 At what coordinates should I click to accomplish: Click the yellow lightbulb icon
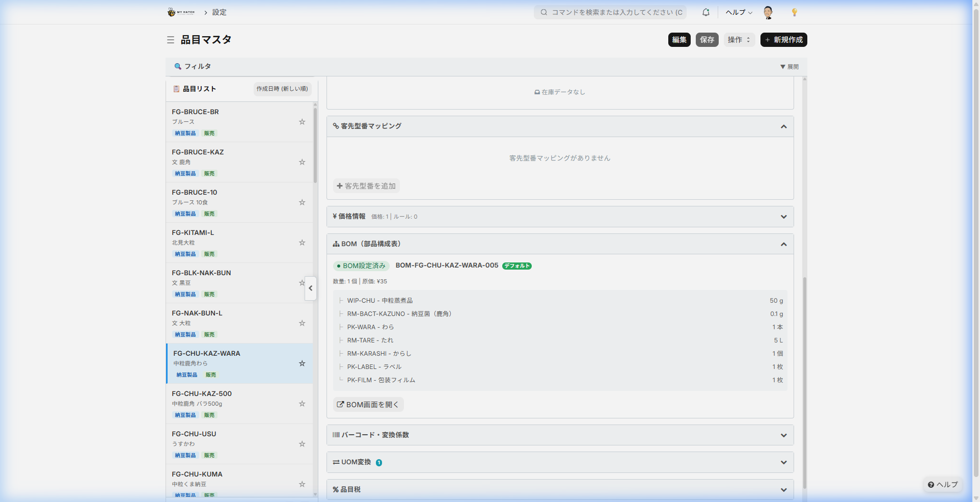coord(794,12)
